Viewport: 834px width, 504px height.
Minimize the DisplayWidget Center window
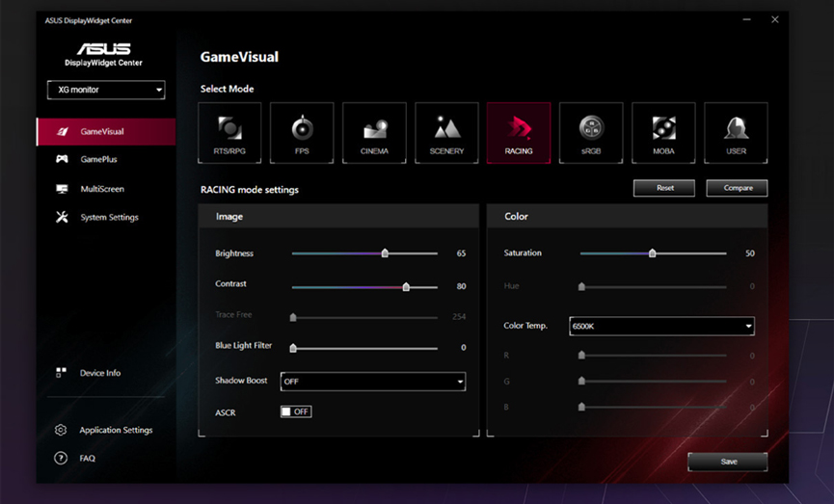tap(747, 19)
